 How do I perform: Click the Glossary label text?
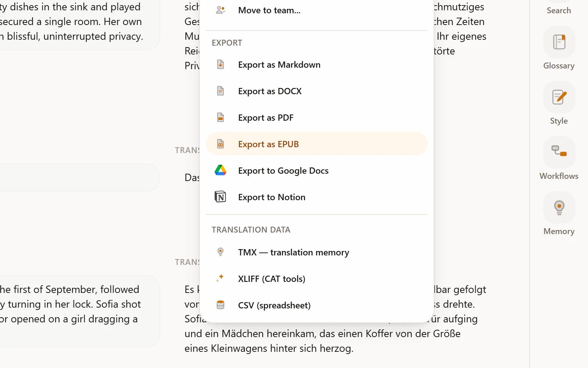click(559, 66)
